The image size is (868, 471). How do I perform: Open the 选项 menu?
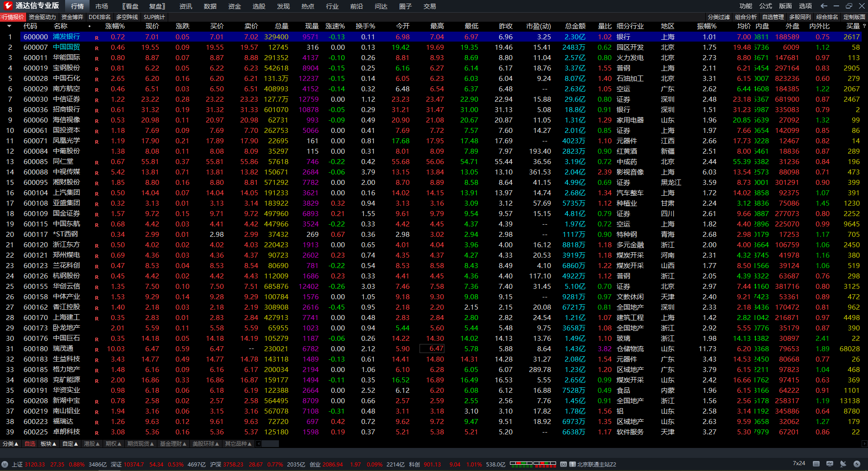806,6
